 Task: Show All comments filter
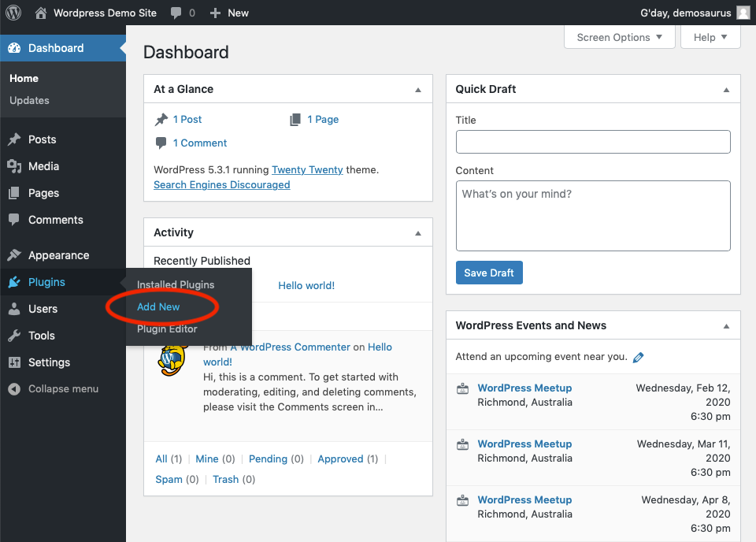161,458
